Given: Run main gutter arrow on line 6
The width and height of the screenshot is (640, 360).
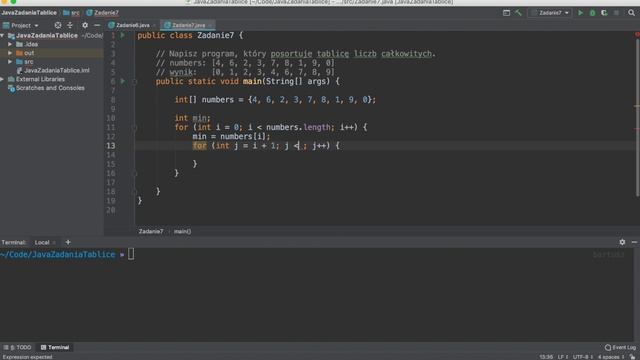Looking at the screenshot, I should pos(122,81).
